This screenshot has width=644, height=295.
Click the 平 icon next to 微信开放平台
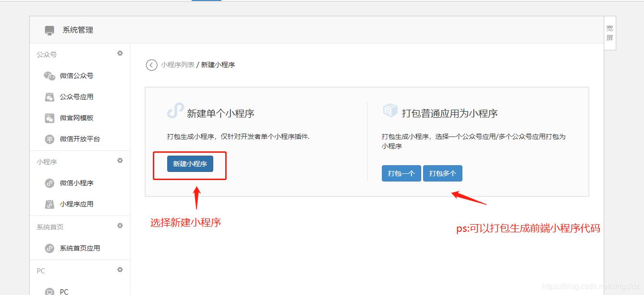pos(49,139)
